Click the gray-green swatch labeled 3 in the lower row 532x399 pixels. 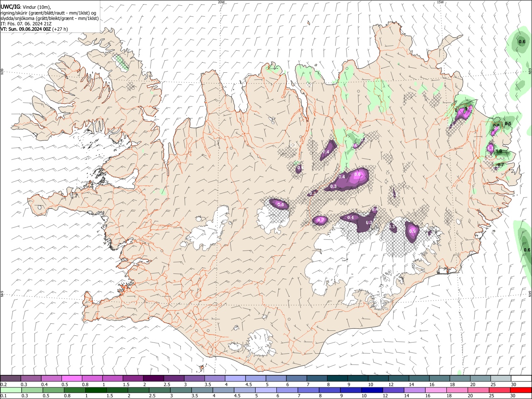tap(180, 390)
